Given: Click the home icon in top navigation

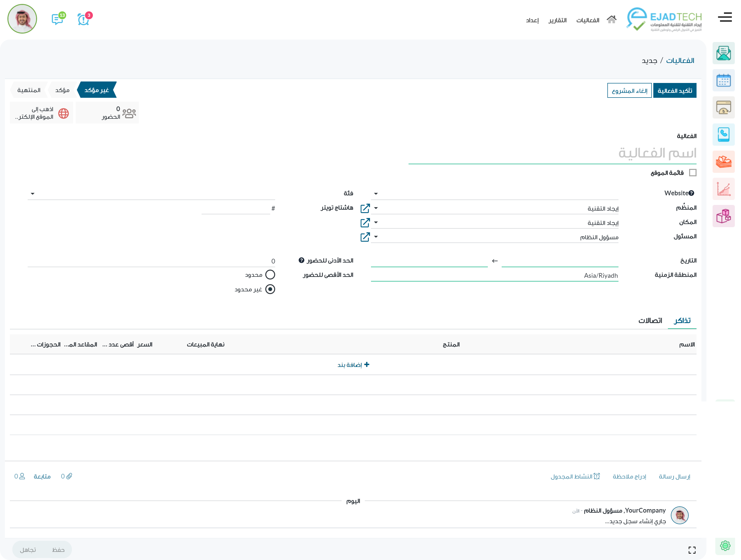Looking at the screenshot, I should pyautogui.click(x=611, y=20).
